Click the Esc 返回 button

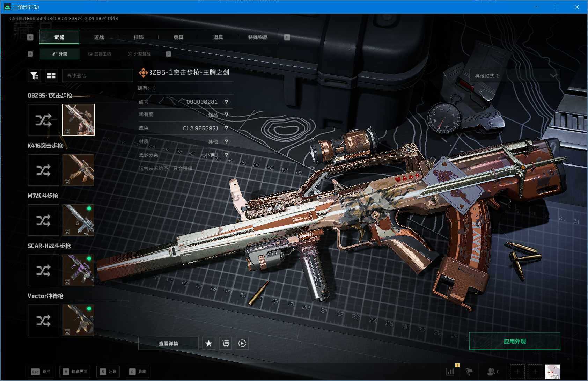(x=41, y=372)
